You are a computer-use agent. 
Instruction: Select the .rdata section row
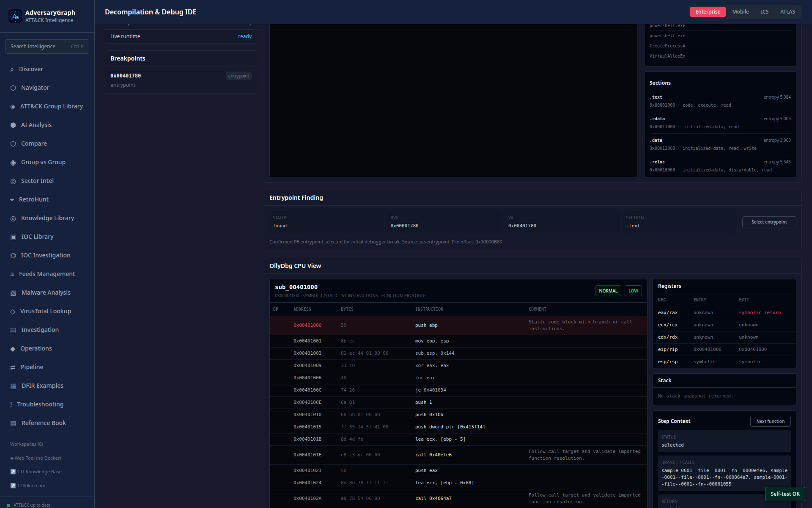[x=720, y=123]
